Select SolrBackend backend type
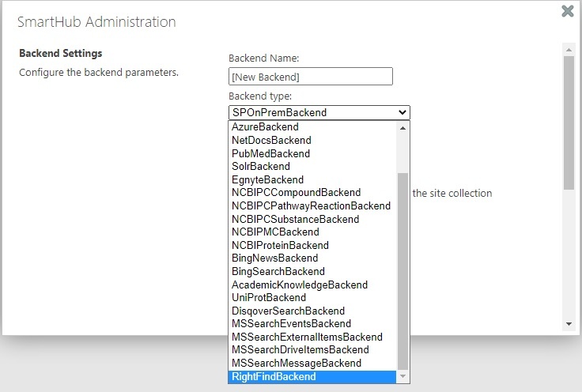Image resolution: width=582 pixels, height=392 pixels. coord(261,167)
